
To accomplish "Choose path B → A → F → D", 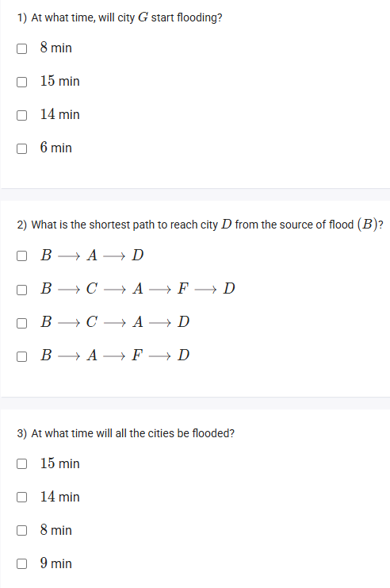I will pyautogui.click(x=21, y=355).
